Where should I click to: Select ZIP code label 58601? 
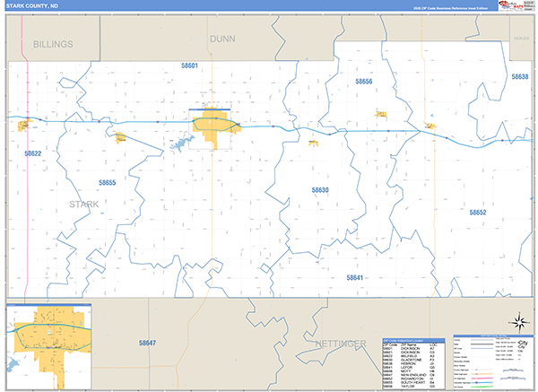click(189, 66)
